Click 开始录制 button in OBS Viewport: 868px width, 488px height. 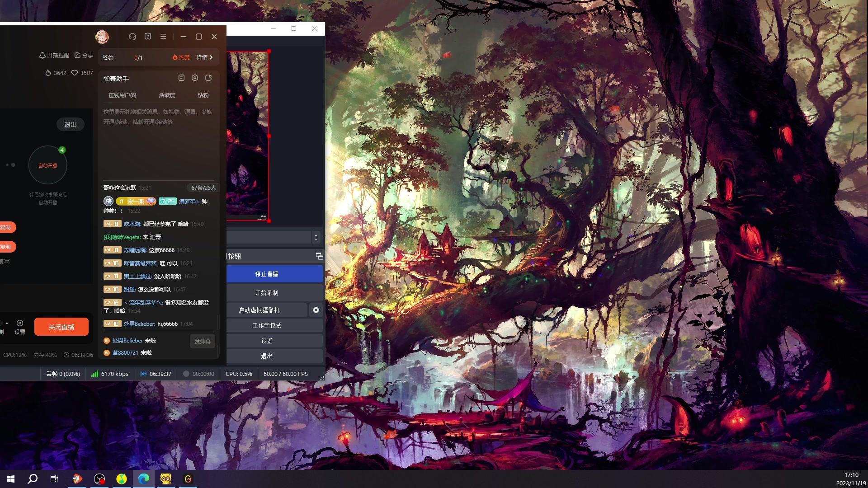pos(267,293)
